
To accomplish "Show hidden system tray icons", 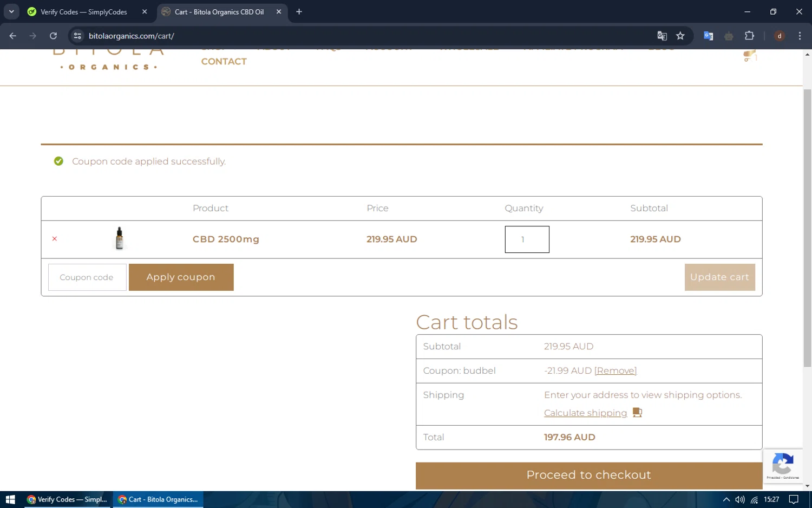I will [726, 499].
